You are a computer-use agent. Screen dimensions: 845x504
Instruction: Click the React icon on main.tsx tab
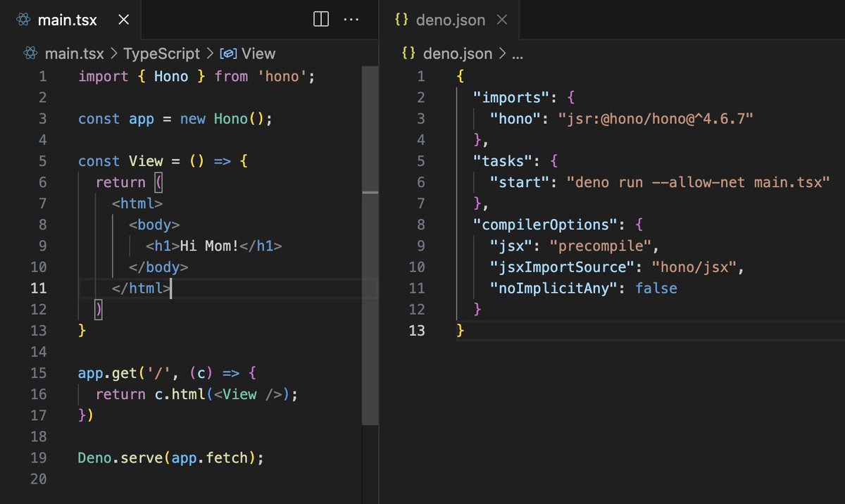(x=23, y=20)
